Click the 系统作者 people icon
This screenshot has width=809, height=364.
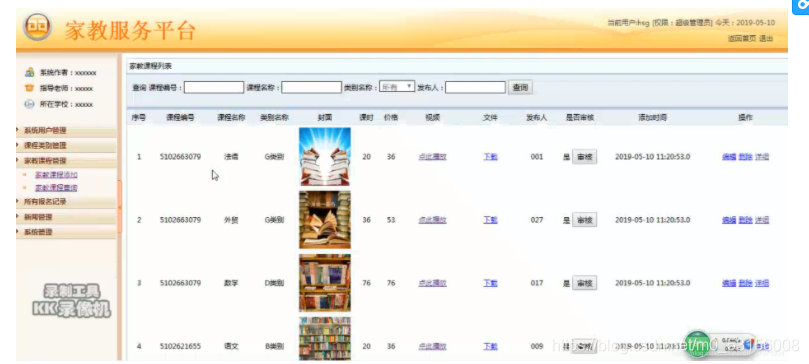click(29, 73)
